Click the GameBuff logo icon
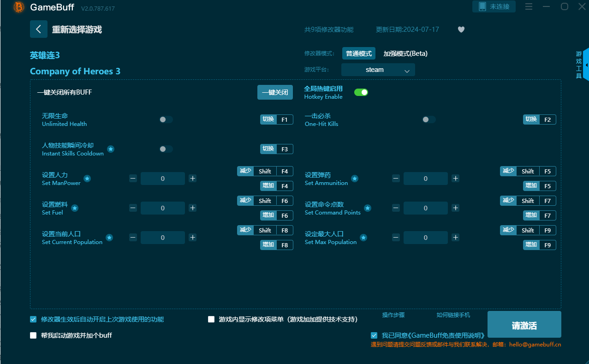 [18, 7]
